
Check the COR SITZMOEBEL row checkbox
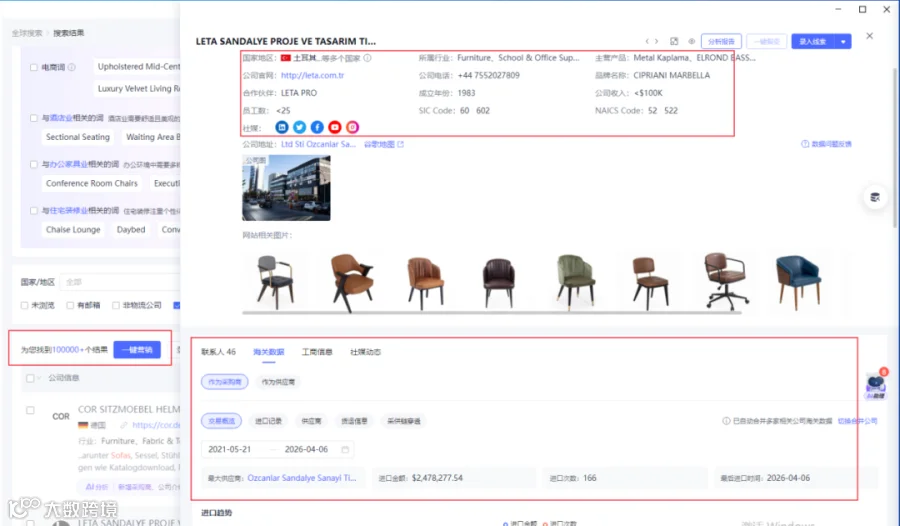(30, 410)
